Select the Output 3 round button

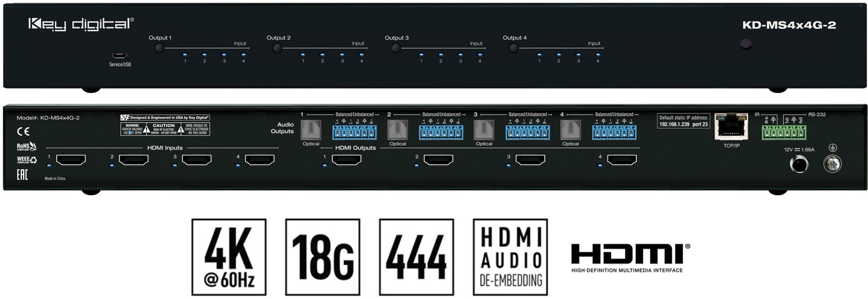(396, 48)
